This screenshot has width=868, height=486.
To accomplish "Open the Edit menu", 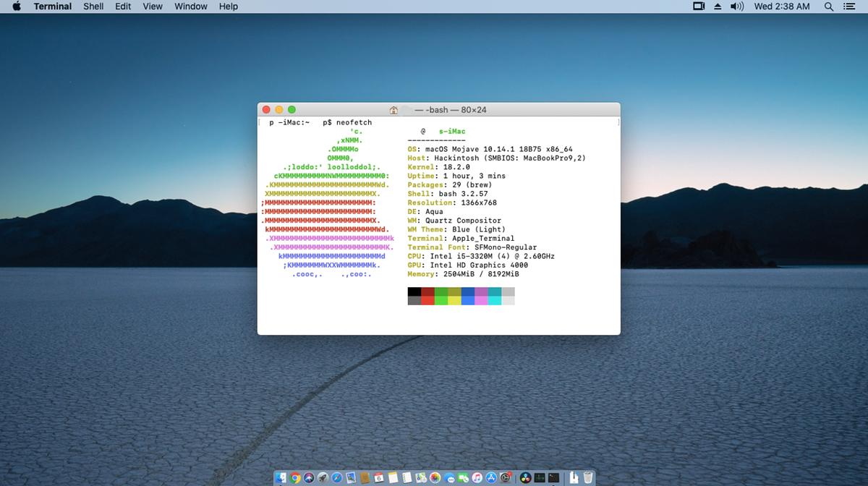I will click(123, 7).
